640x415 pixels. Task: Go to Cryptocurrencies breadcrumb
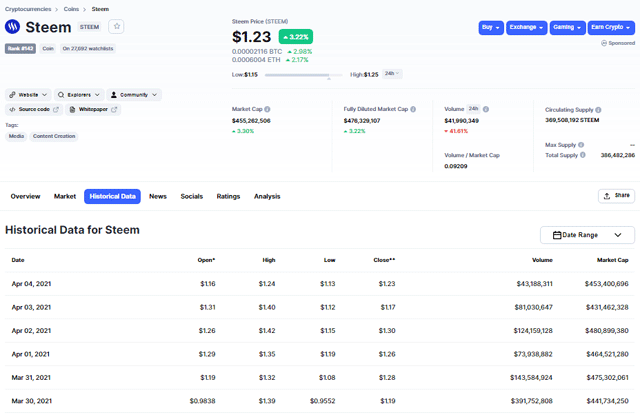point(28,9)
